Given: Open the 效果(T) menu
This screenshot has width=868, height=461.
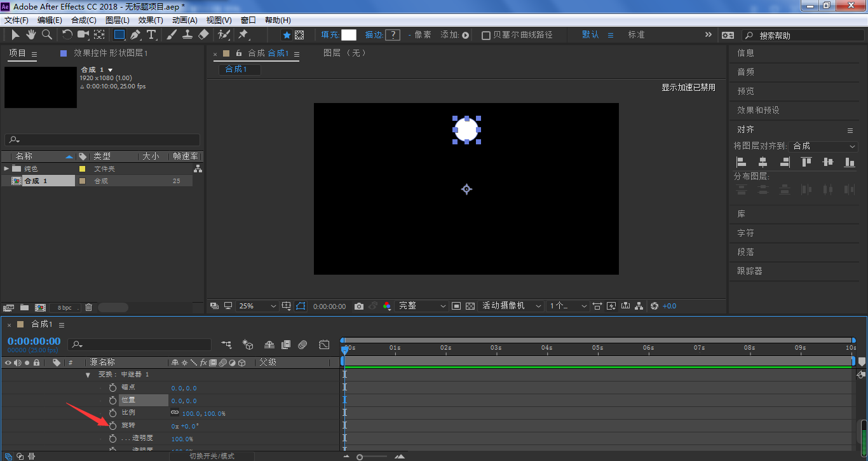Looking at the screenshot, I should click(151, 20).
